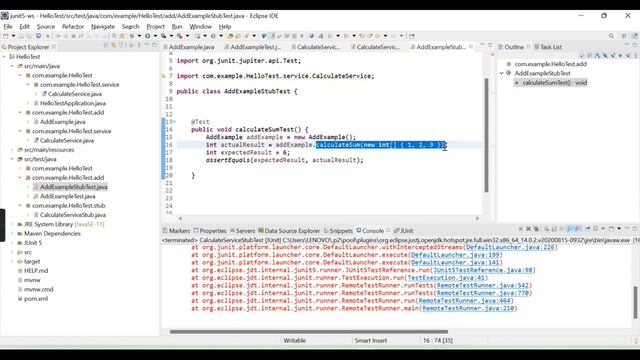Click Display Selected Console icon

point(595,229)
